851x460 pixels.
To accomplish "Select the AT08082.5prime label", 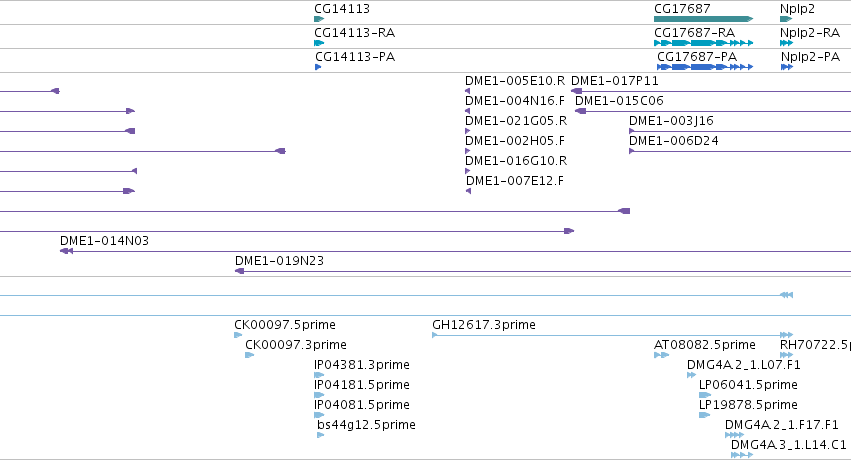I will tap(705, 344).
